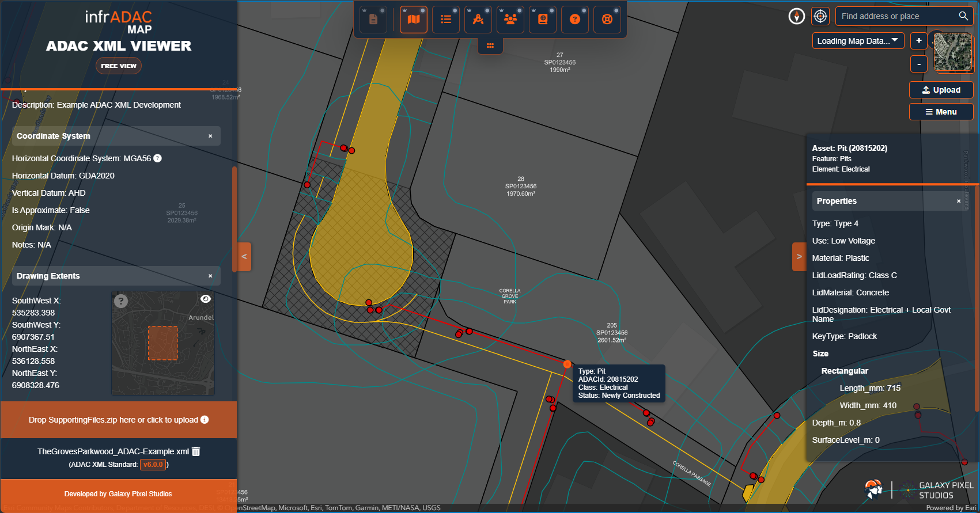Delete the uploaded XML with trash icon

coord(196,451)
